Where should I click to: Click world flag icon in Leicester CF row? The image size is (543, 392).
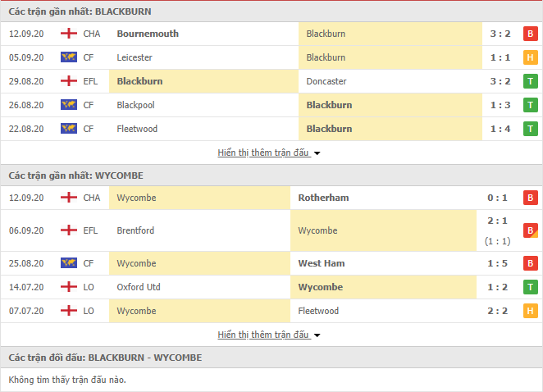69,57
